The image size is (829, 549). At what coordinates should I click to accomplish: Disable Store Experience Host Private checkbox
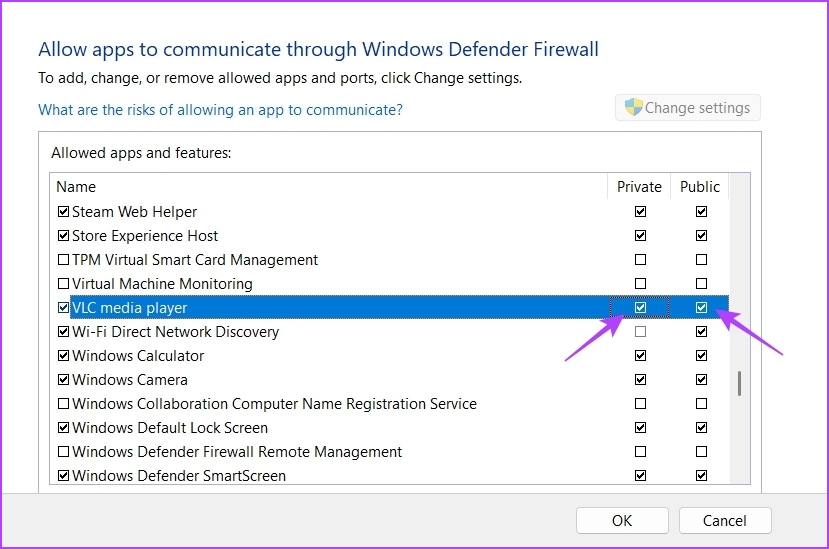(x=640, y=235)
